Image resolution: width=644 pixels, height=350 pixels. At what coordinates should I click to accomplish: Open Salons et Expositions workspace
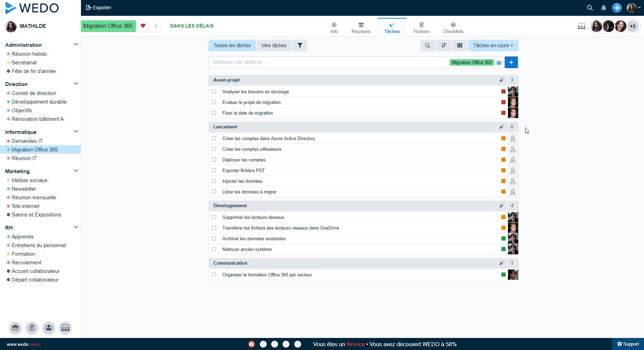coord(36,215)
